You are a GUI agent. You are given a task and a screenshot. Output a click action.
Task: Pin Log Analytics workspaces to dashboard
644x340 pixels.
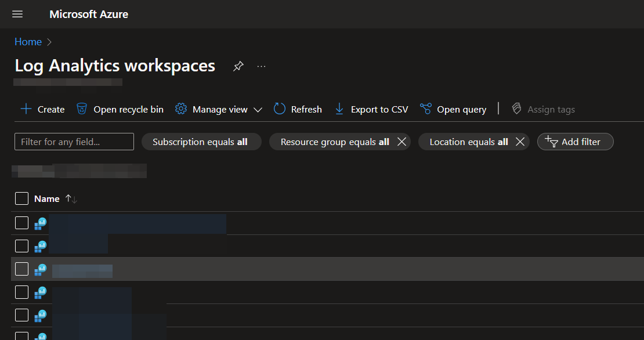point(238,66)
